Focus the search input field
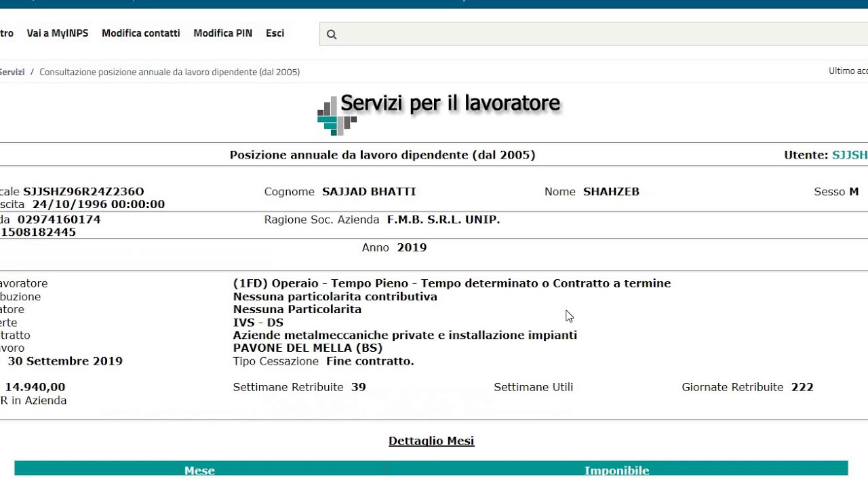 [593, 34]
